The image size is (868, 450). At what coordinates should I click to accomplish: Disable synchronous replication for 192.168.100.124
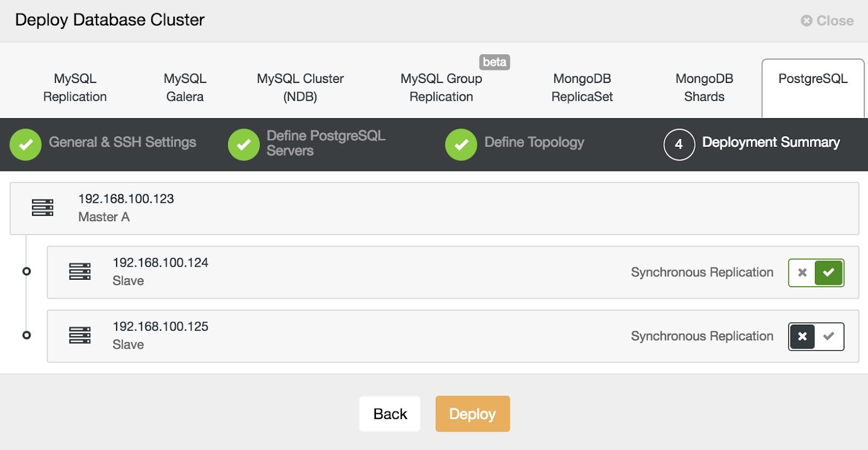802,273
